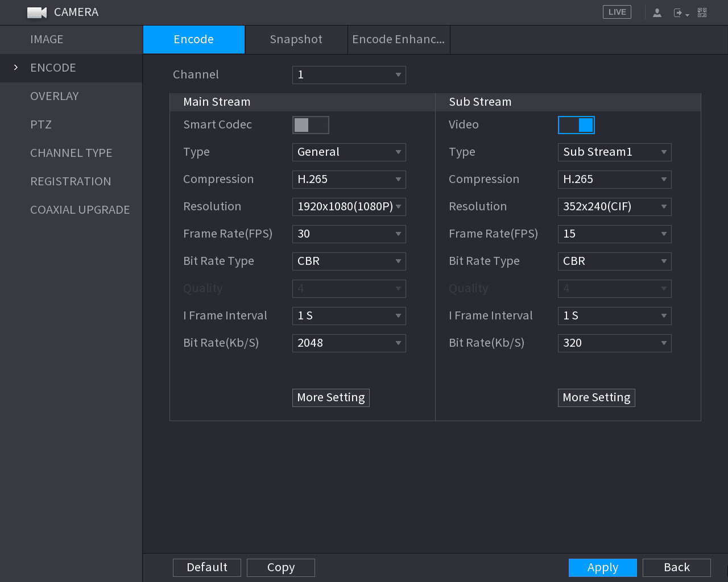Open the Sub Stream Type dropdown

615,152
